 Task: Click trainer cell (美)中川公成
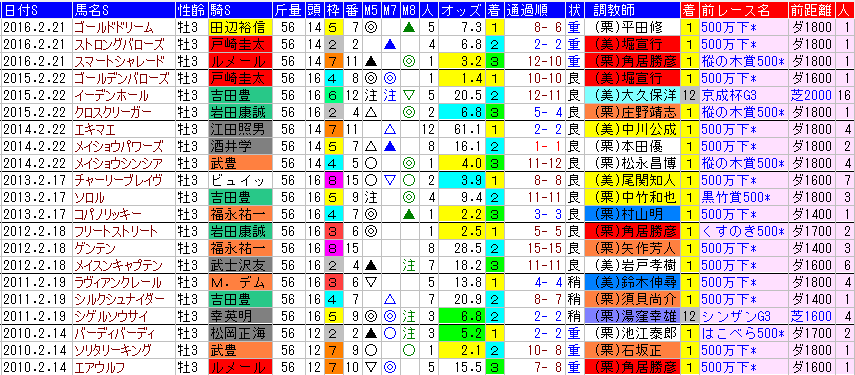pyautogui.click(x=632, y=130)
